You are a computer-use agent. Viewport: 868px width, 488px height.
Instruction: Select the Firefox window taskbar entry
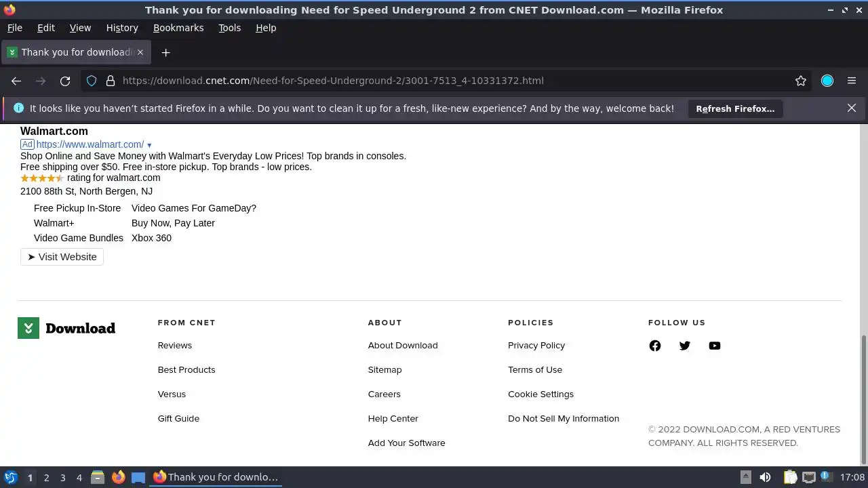[216, 477]
